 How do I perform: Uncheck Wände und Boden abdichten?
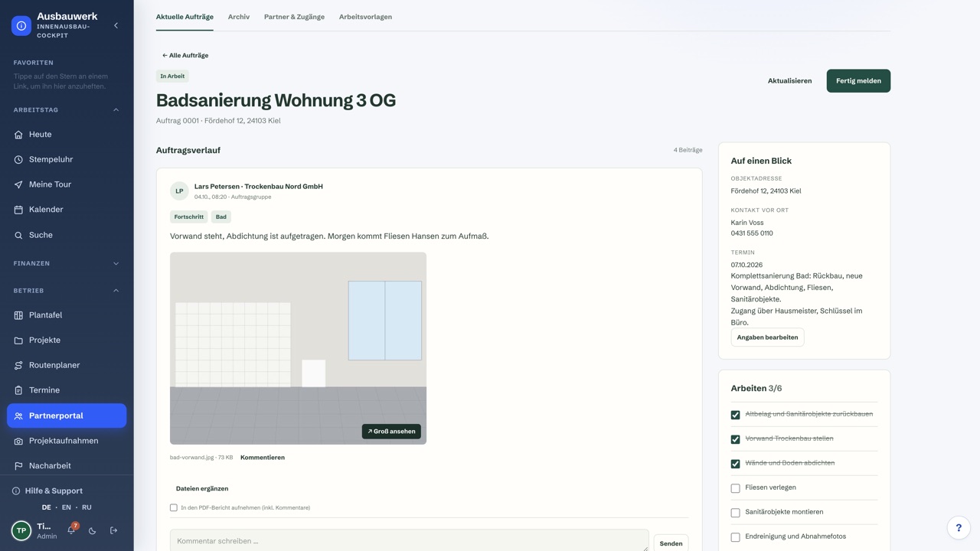tap(736, 464)
